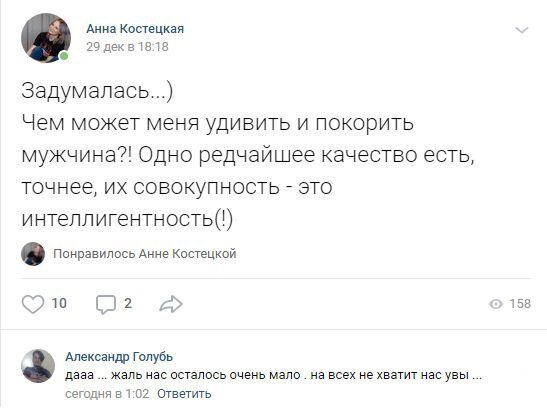Click the green online status indicator dot
547x411 pixels.
pos(64,56)
